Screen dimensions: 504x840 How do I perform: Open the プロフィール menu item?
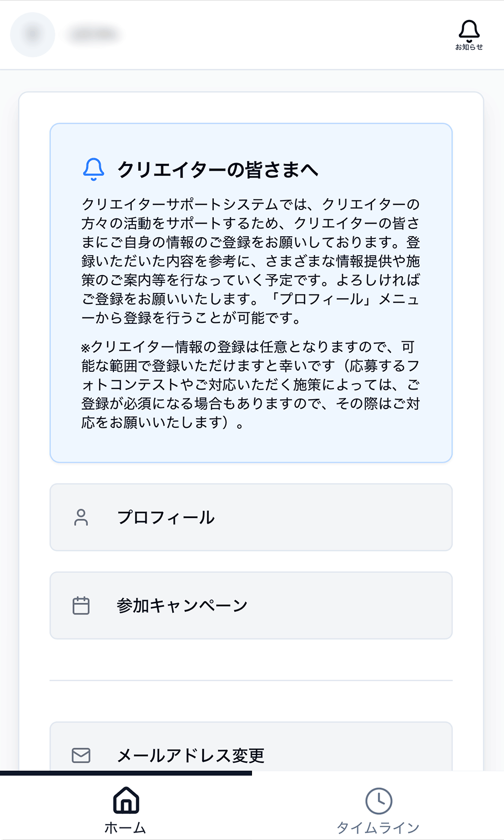coord(251,517)
